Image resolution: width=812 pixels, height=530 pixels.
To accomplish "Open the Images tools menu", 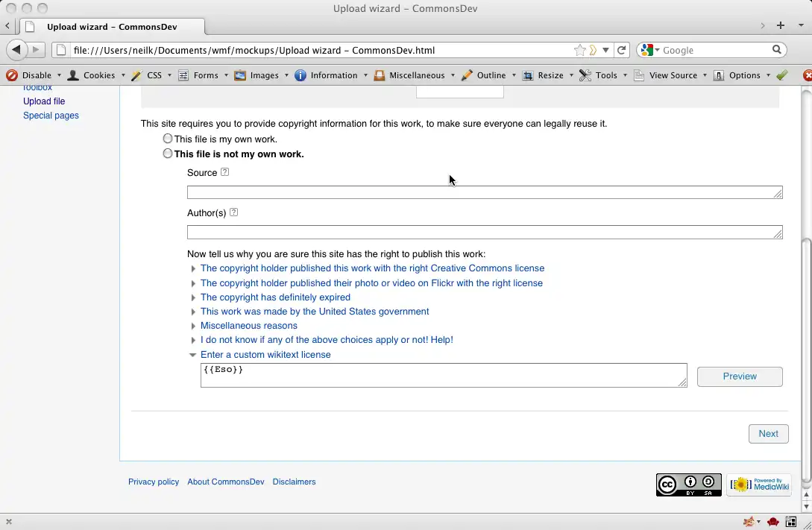I will coord(262,75).
